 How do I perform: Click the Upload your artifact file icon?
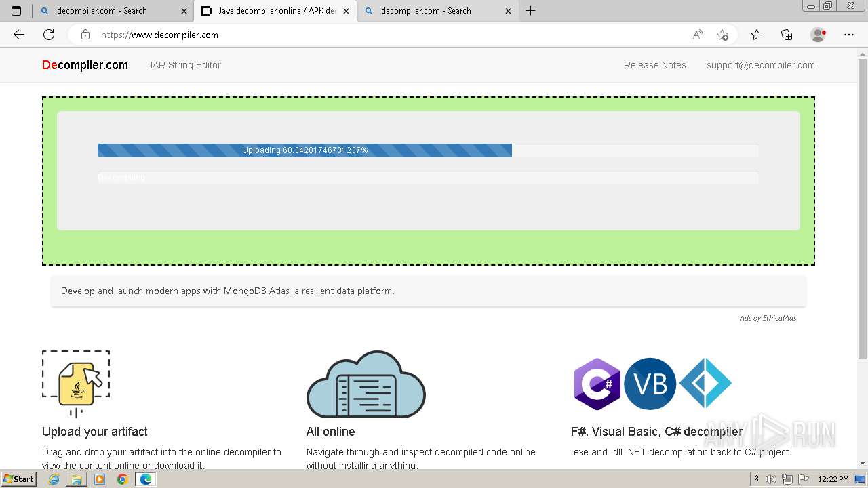point(76,384)
